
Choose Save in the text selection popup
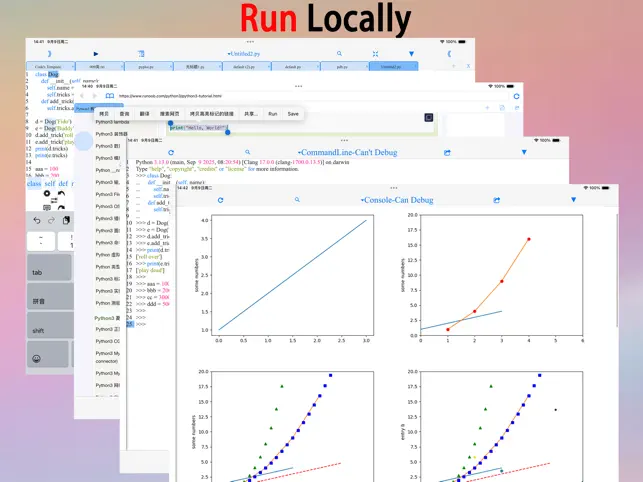pyautogui.click(x=293, y=114)
